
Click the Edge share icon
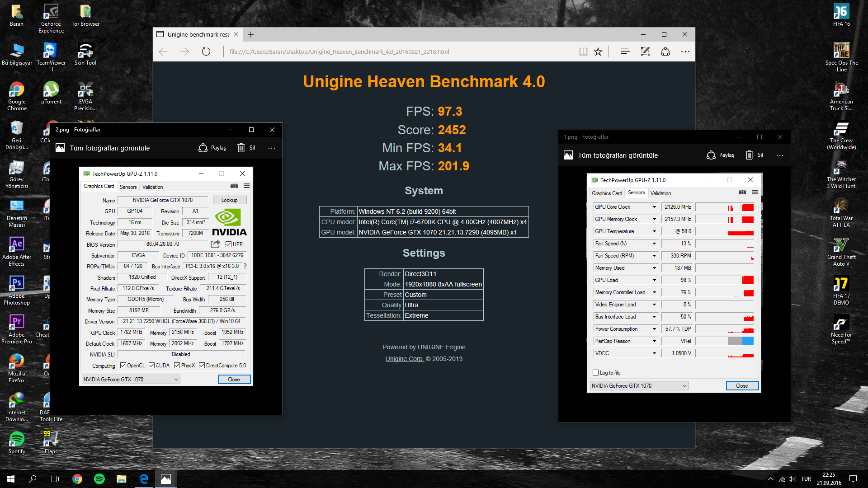tap(665, 52)
